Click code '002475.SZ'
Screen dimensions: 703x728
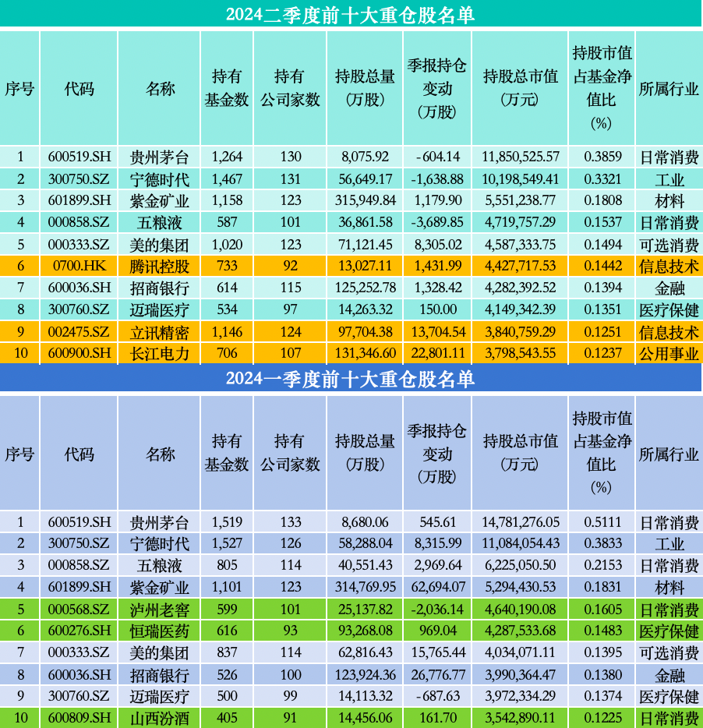click(79, 332)
